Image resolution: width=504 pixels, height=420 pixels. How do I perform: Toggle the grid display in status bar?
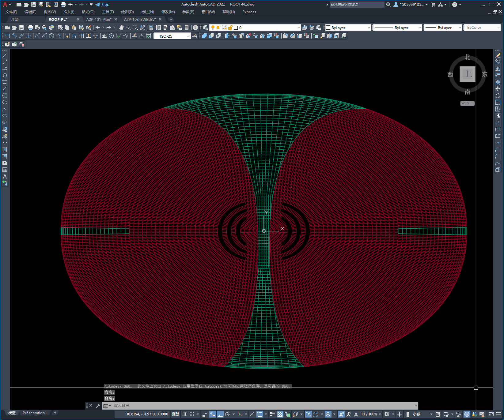[184, 414]
